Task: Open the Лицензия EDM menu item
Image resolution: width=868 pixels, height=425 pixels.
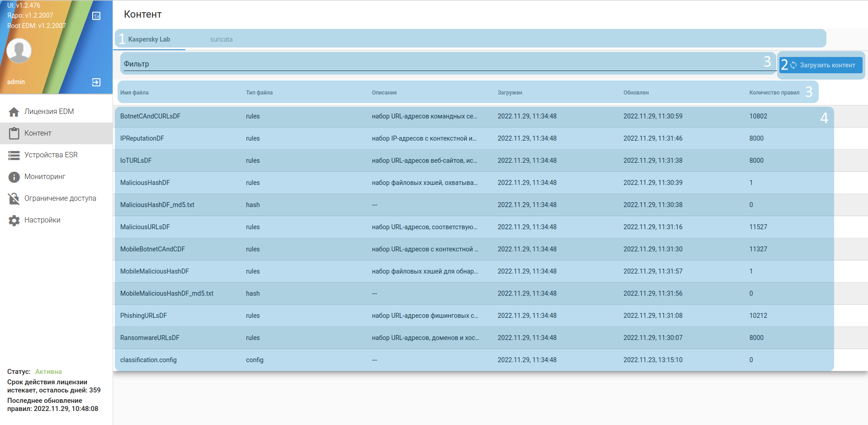Action: pos(57,112)
